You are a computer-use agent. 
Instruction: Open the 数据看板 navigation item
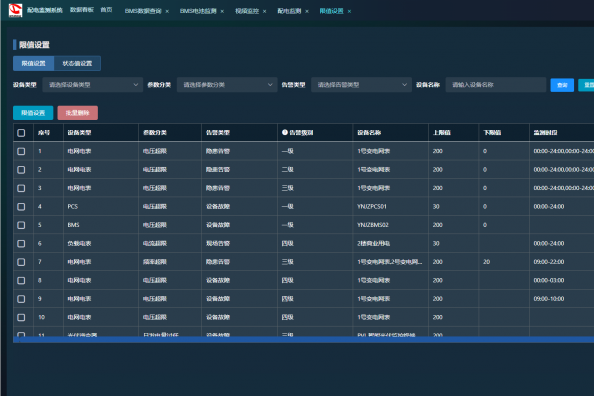pos(82,10)
